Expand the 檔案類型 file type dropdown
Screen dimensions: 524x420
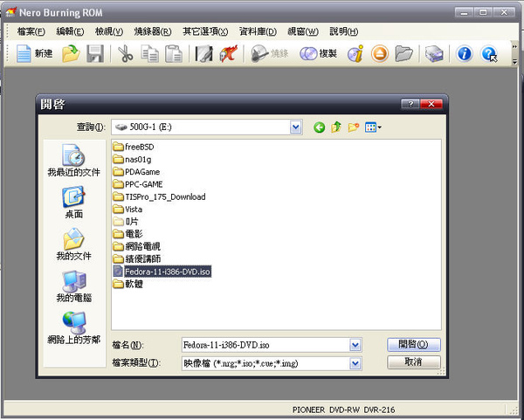pyautogui.click(x=355, y=363)
